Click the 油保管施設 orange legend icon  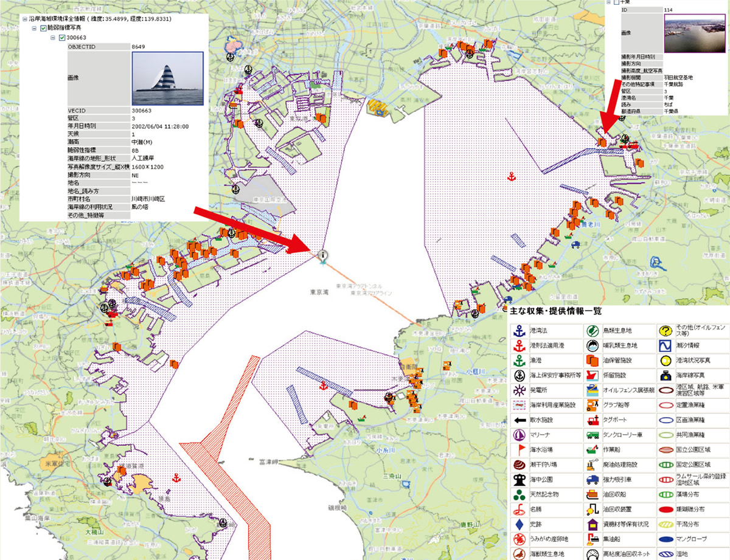[592, 361]
